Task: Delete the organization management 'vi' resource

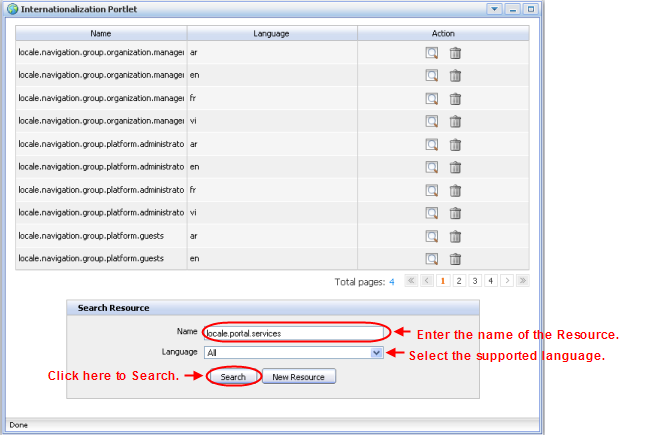Action: [455, 122]
